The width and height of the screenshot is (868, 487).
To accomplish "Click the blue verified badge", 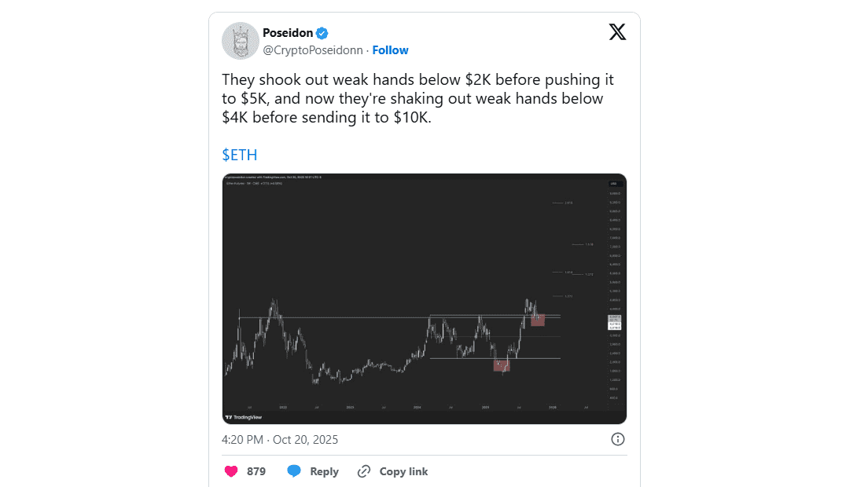I will click(322, 33).
